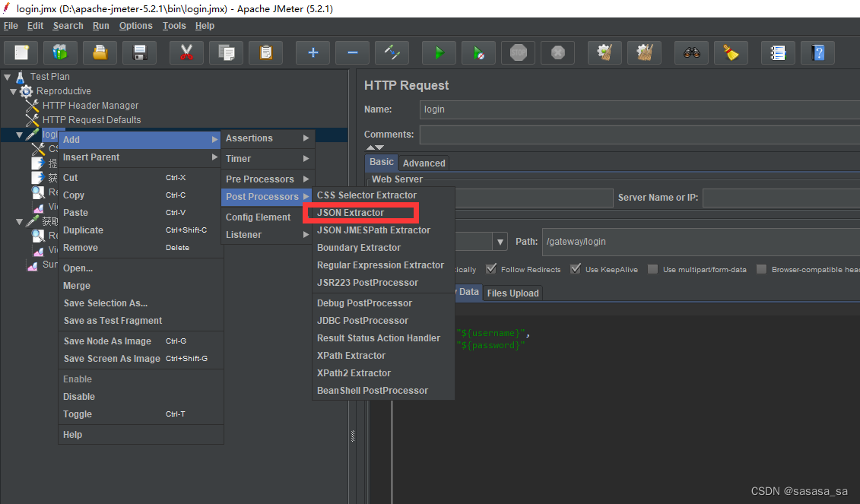Image resolution: width=860 pixels, height=504 pixels.
Task: Click the Reset Search broom icon
Action: [x=731, y=52]
